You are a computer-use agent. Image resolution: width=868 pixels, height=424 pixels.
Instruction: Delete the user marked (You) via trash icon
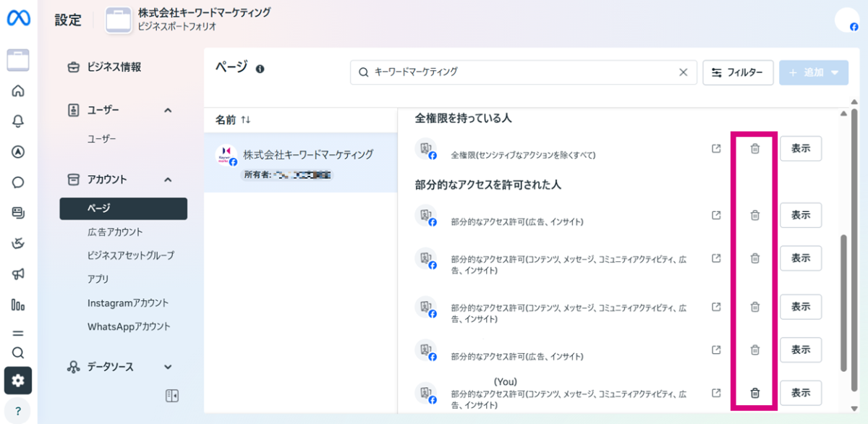click(x=754, y=393)
